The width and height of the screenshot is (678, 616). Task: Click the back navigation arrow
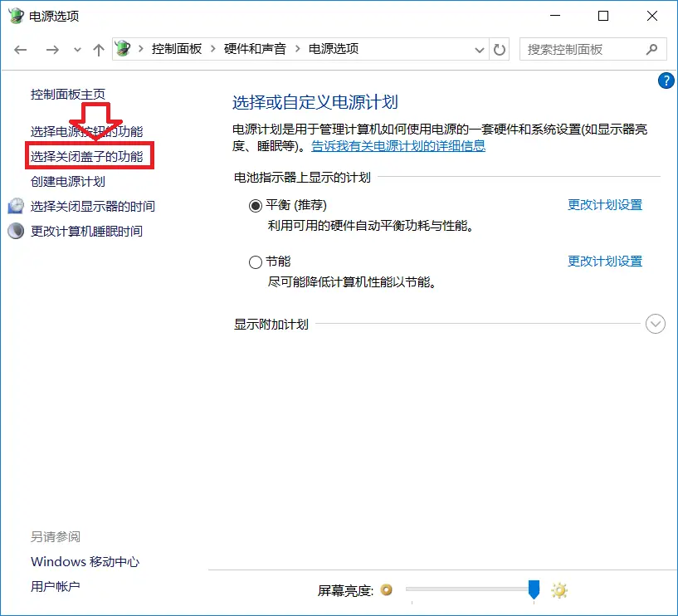(x=20, y=50)
